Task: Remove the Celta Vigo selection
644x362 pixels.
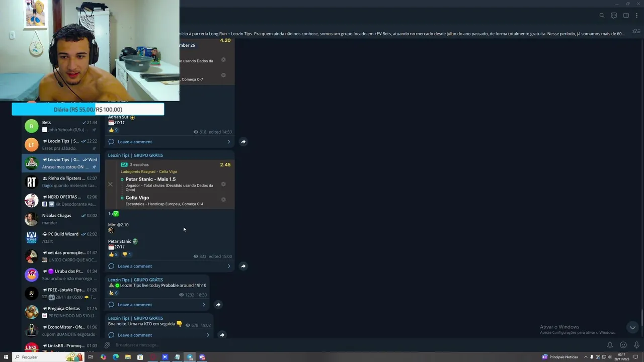Action: 223,200
